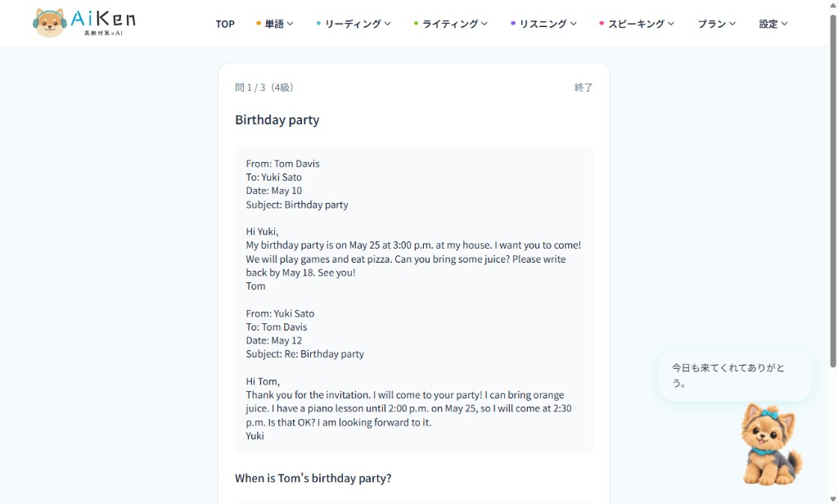
Task: Open the スピーキング menu
Action: tap(637, 24)
